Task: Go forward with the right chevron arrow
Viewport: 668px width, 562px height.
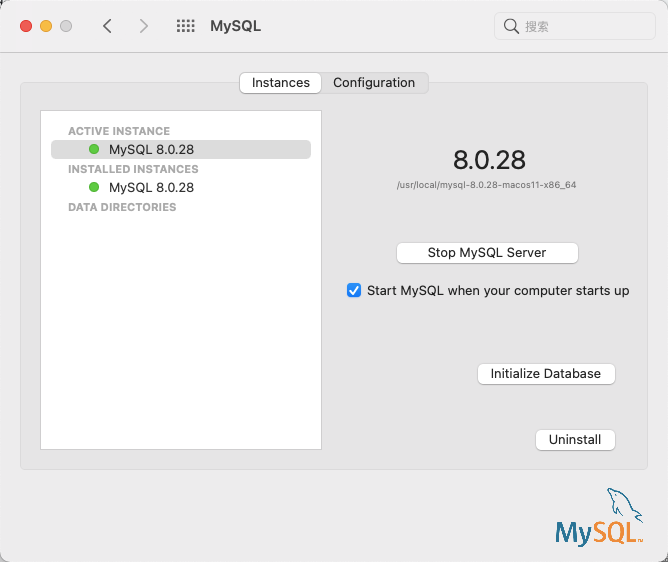Action: [144, 26]
